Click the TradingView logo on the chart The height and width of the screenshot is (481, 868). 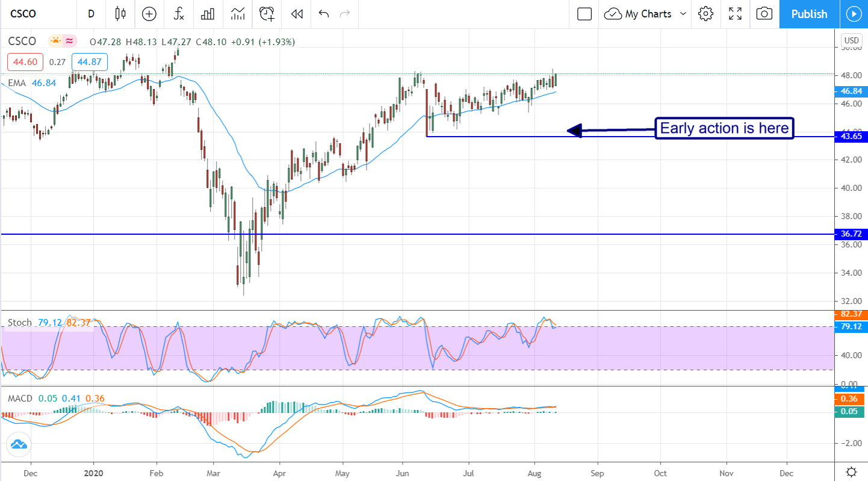pyautogui.click(x=18, y=445)
